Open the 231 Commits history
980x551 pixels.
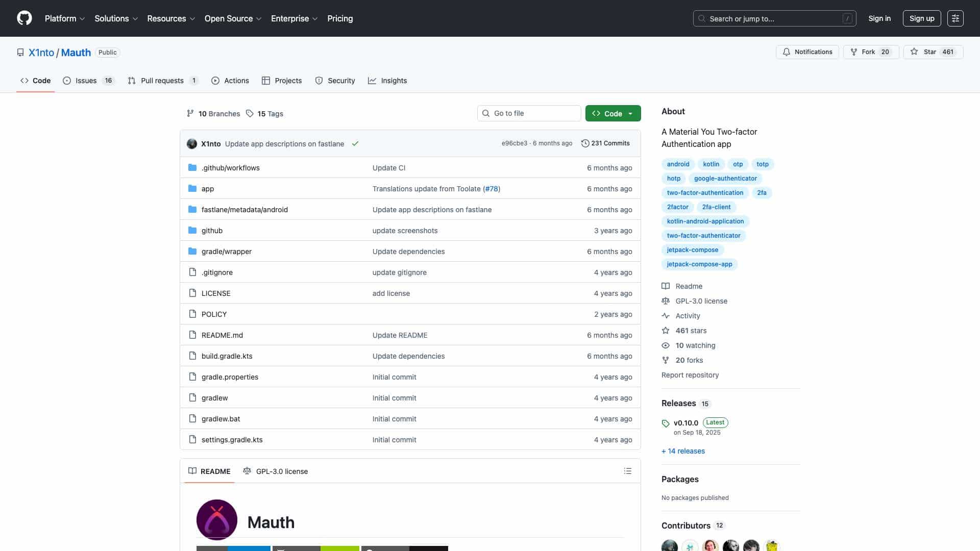(x=605, y=143)
